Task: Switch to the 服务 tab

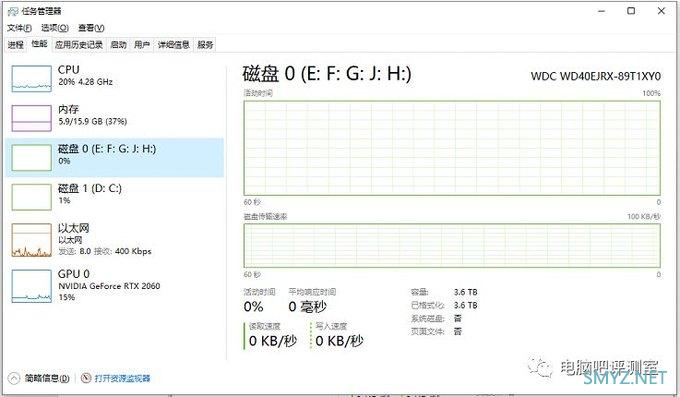Action: coord(205,45)
